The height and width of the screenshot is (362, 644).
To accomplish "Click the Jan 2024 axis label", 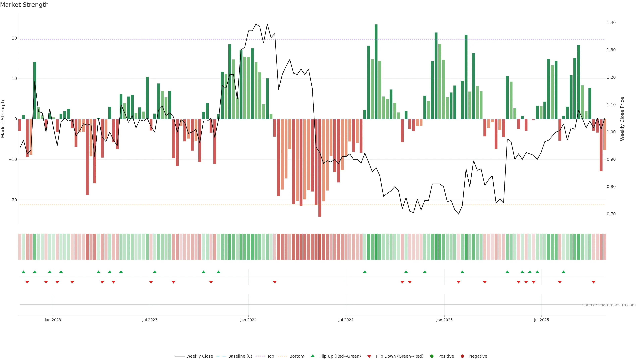I will [248, 320].
